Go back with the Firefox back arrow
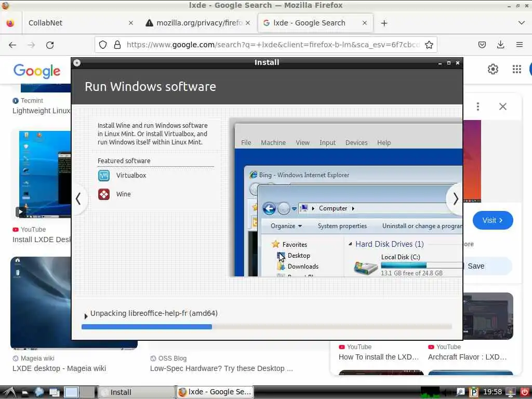 (x=12, y=45)
